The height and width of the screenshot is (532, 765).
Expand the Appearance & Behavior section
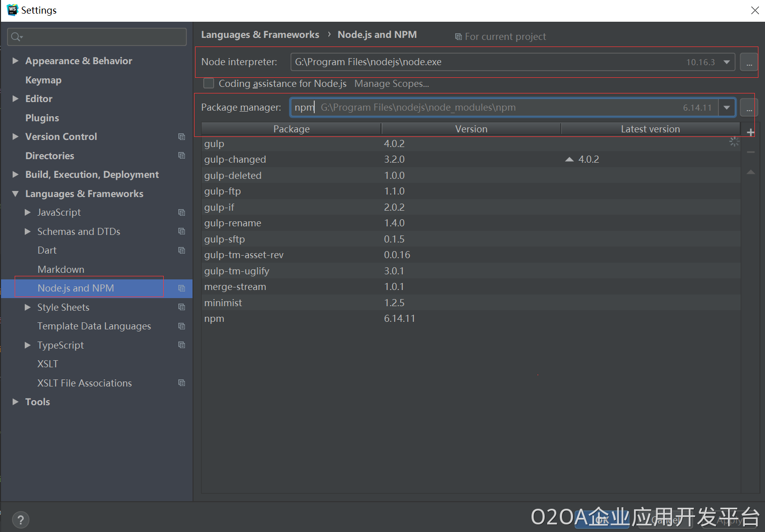point(15,61)
